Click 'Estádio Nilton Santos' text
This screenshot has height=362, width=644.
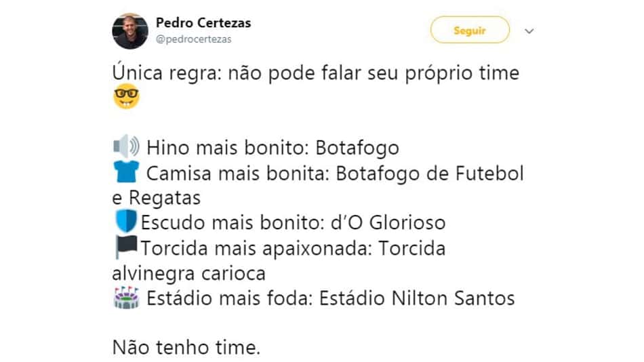(x=417, y=298)
